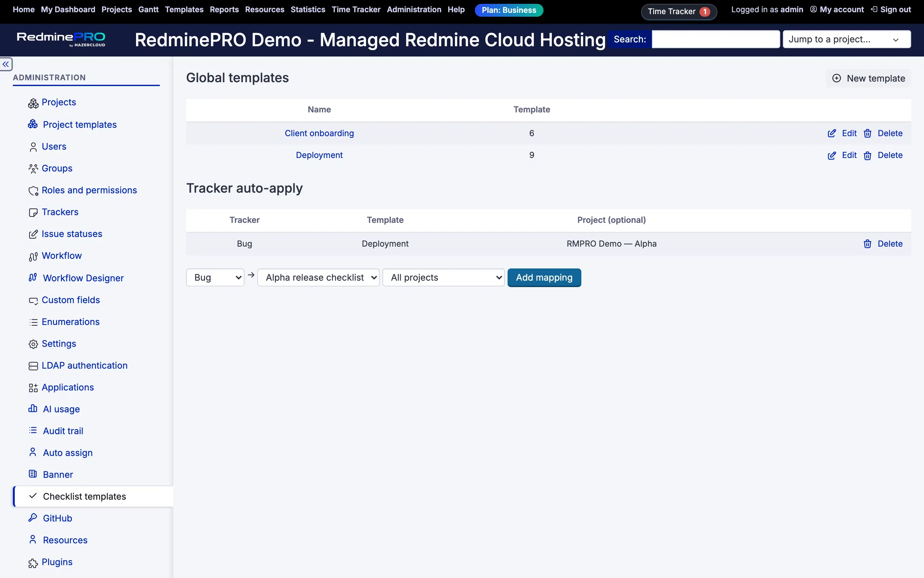Click edit pencil icon for Client onboarding
The height and width of the screenshot is (578, 924).
pyautogui.click(x=832, y=133)
